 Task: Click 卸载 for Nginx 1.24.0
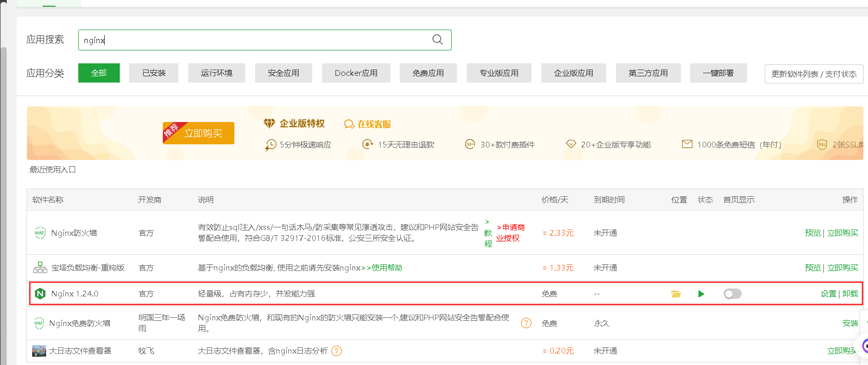click(850, 294)
